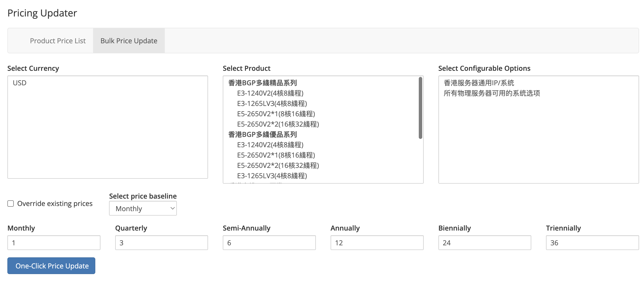
Task: Open the Bulk Price Update tab
Action: pos(129,41)
